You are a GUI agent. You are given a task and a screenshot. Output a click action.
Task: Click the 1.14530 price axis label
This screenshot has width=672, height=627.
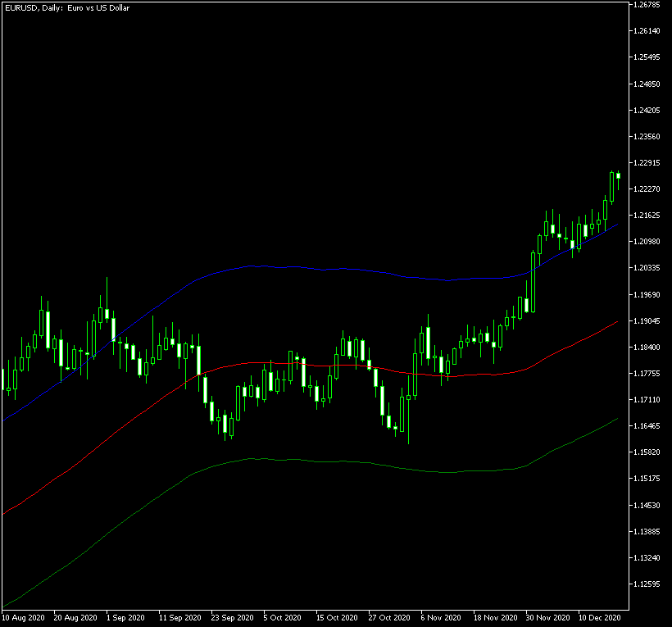coord(647,506)
